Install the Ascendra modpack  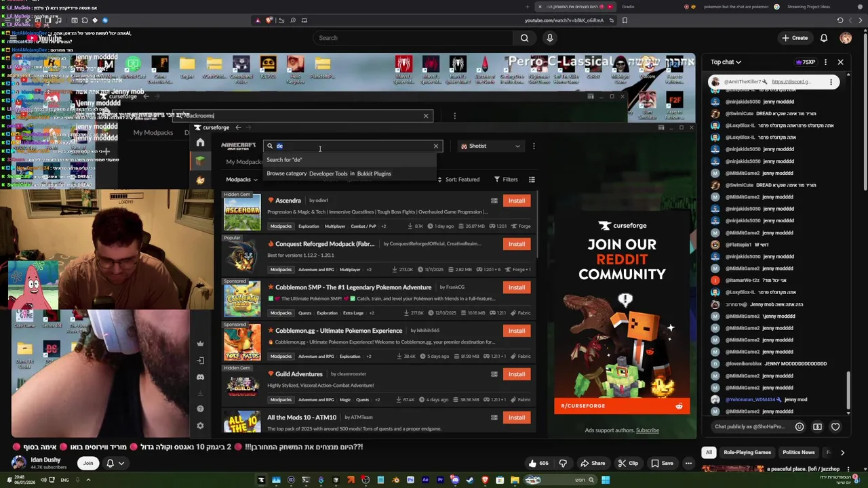click(517, 201)
